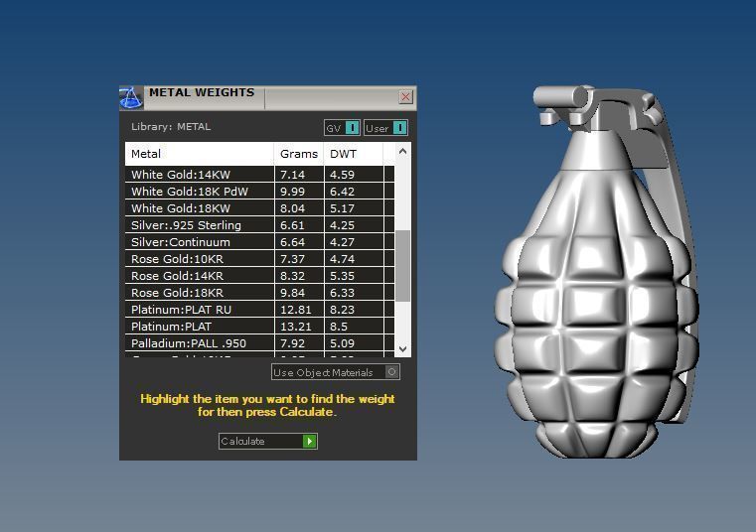
Task: Select the Silver:Continuum row
Action: coord(259,242)
